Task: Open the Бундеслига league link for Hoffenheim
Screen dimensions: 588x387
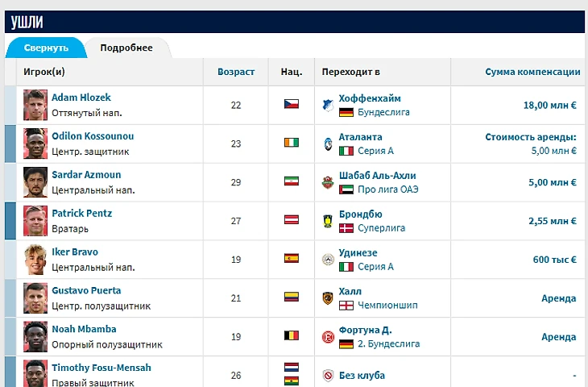Action: (x=383, y=112)
